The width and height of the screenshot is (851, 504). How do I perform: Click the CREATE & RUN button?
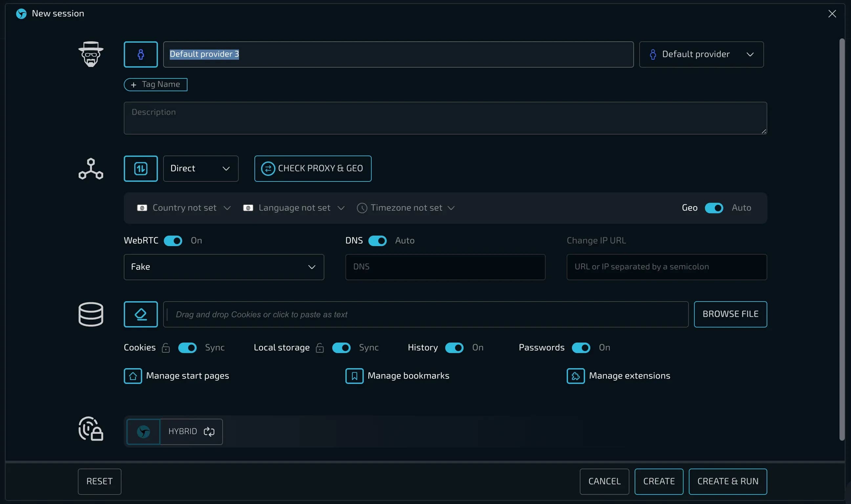click(x=728, y=482)
